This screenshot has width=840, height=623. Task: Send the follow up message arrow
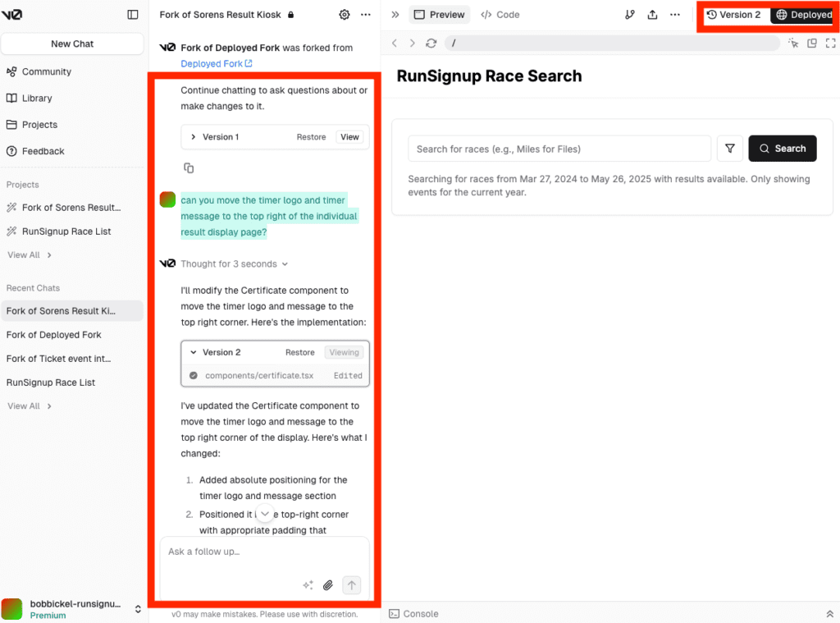[351, 585]
